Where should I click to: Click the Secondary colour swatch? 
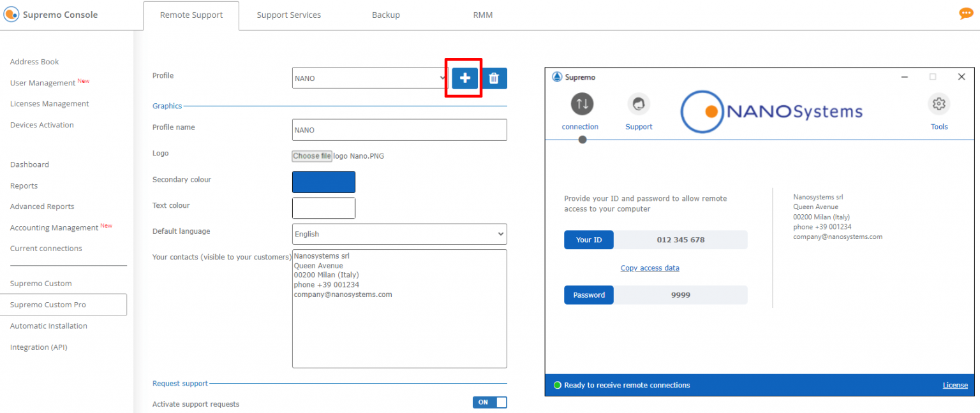(323, 182)
